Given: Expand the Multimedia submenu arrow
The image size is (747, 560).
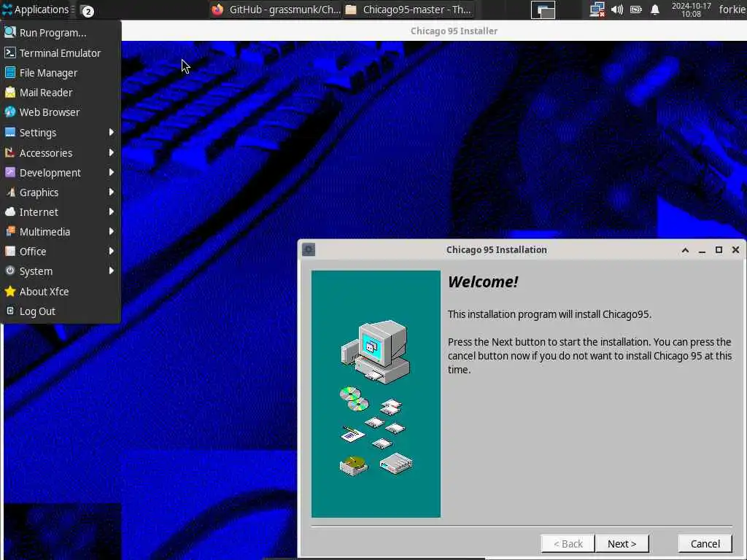Looking at the screenshot, I should click(x=111, y=231).
